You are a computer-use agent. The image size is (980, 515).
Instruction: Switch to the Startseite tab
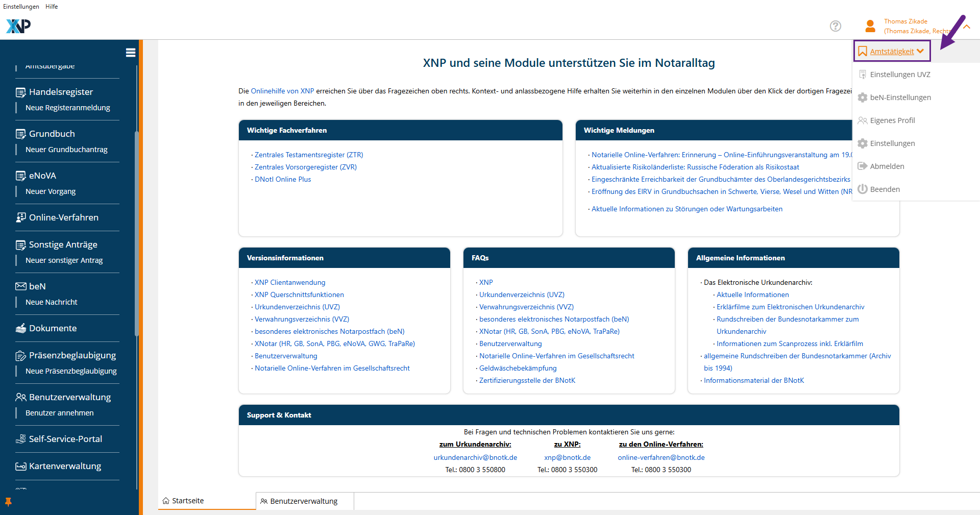pos(188,501)
